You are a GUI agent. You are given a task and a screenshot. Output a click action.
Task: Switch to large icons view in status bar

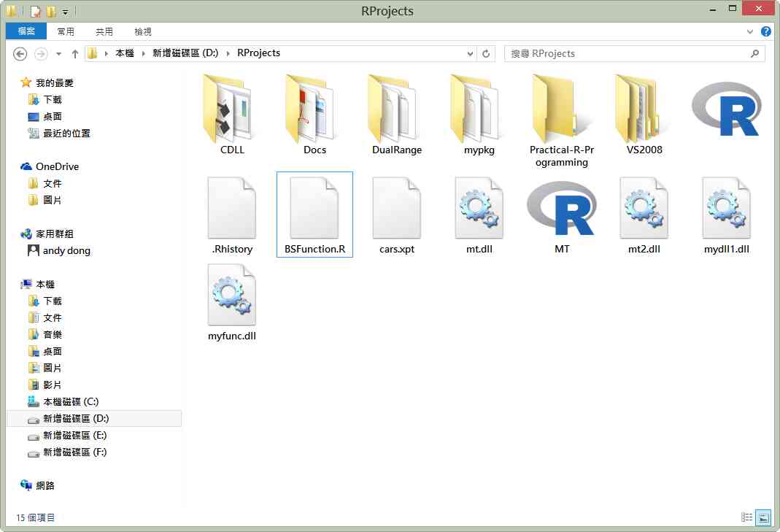click(x=763, y=517)
